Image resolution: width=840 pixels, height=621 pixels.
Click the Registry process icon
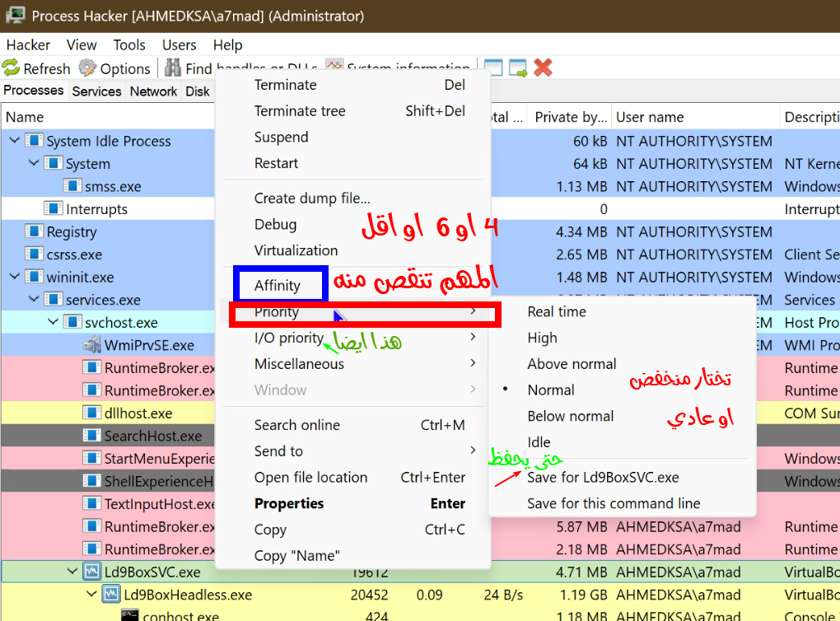coord(34,231)
